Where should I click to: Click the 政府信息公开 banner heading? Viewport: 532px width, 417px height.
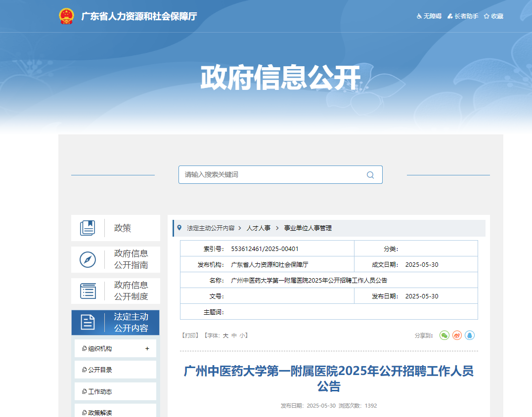click(x=280, y=78)
